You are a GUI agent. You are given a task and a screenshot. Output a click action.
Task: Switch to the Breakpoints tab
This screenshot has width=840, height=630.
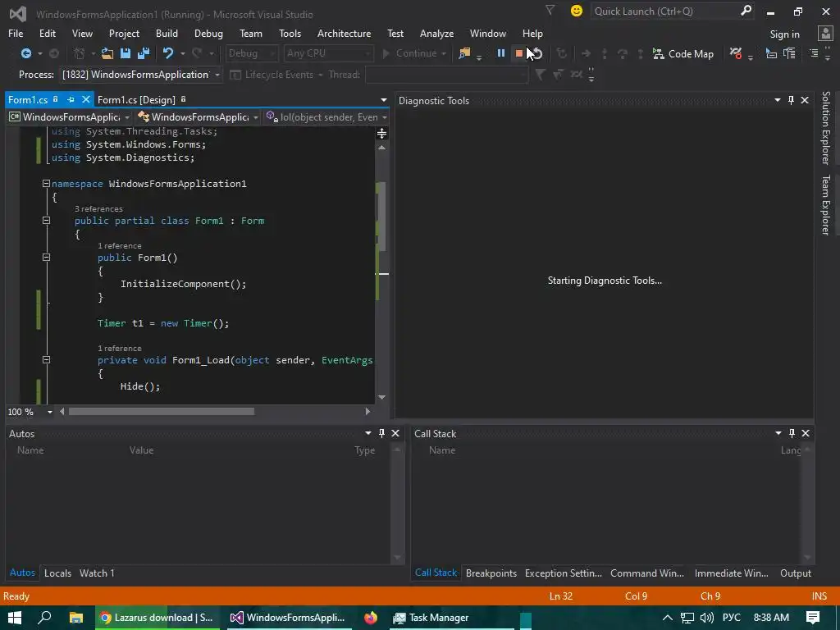click(491, 573)
